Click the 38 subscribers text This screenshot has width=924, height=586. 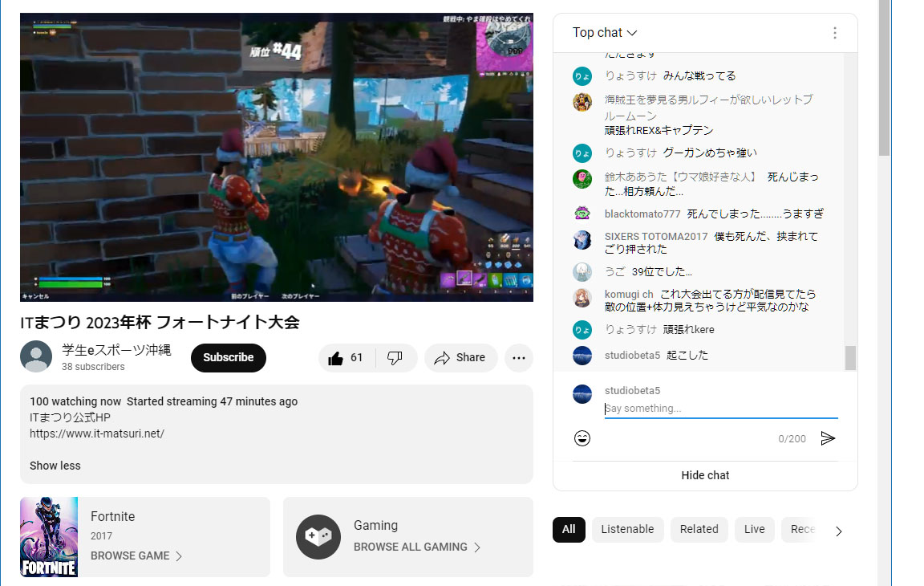tap(93, 367)
